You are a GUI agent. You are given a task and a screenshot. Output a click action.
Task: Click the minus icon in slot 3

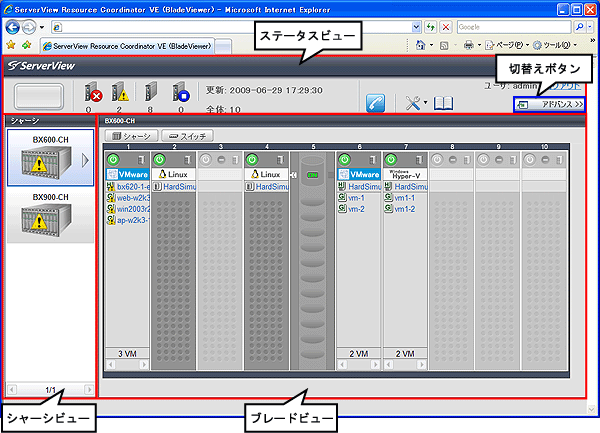tap(221, 160)
